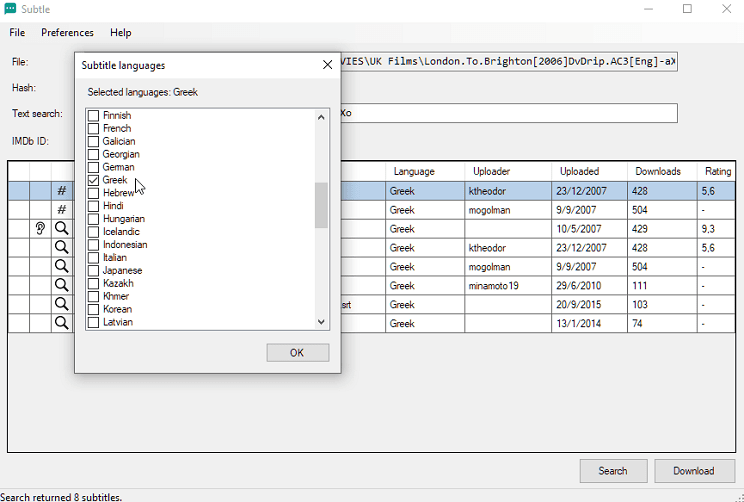The image size is (744, 502).
Task: Click the 'Search returned 8 subtitles.' status text
Action: click(x=61, y=497)
